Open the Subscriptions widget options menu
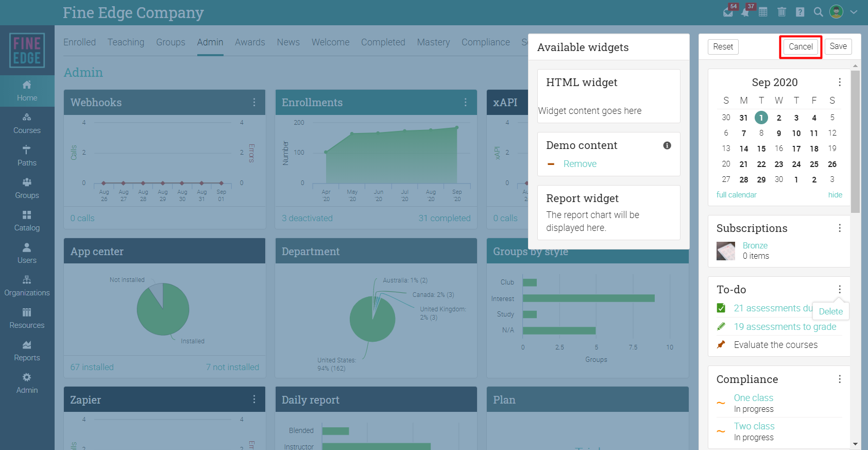868x450 pixels. click(840, 228)
